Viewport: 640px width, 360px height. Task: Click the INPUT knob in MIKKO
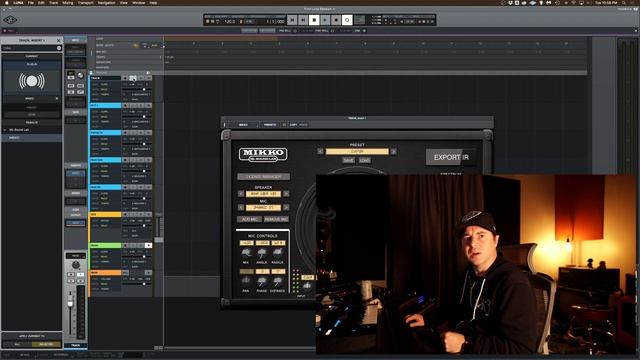pos(307,286)
